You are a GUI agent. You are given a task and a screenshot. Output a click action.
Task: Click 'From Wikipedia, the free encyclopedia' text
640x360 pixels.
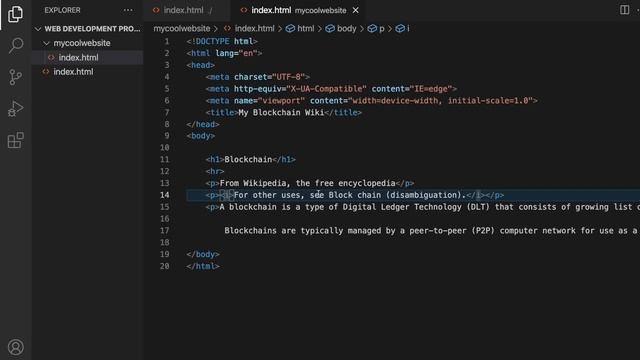(x=307, y=183)
